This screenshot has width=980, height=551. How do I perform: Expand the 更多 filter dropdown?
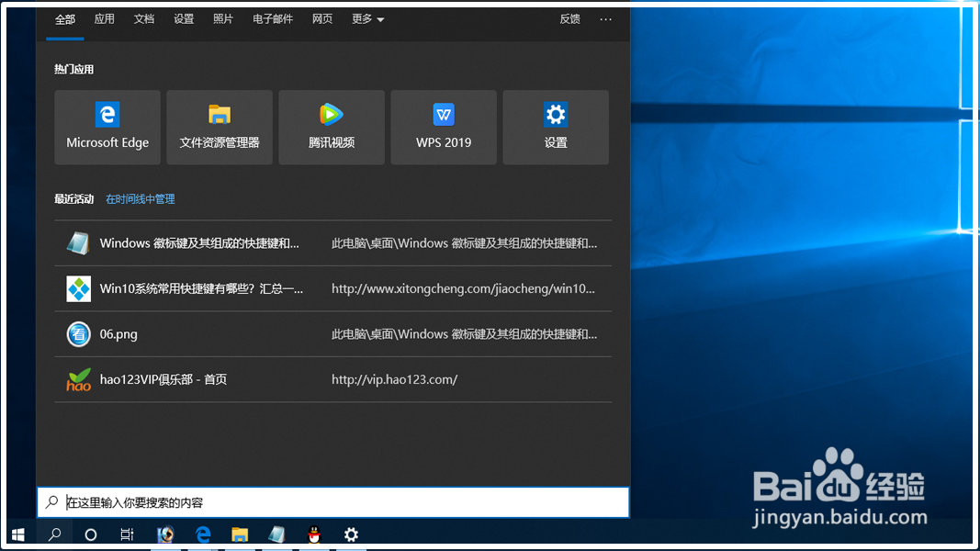pos(367,19)
